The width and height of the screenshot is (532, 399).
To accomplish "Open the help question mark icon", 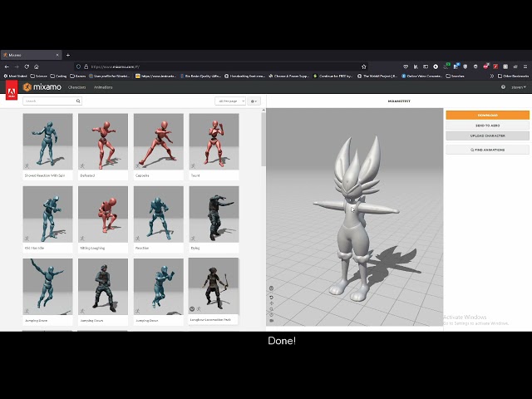I will [x=503, y=87].
